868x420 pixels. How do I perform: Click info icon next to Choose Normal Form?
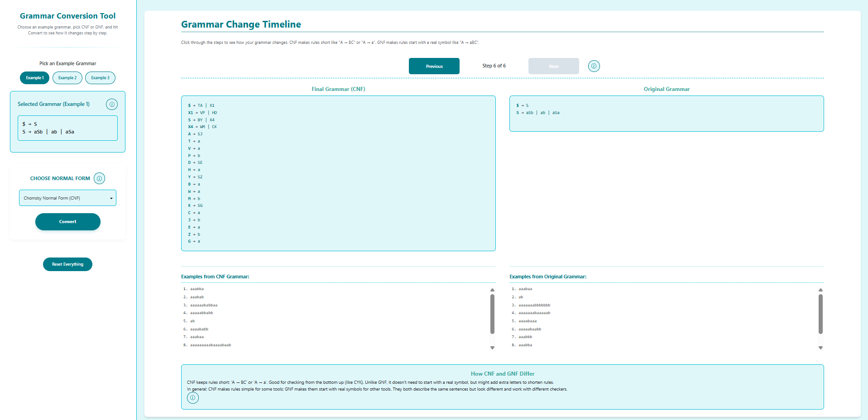click(99, 178)
